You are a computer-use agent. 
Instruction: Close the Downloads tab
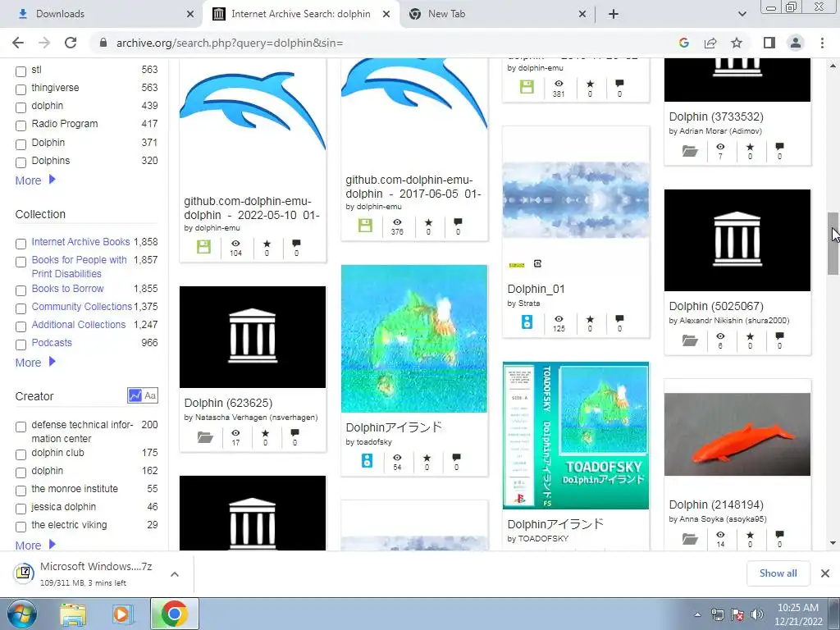[190, 14]
